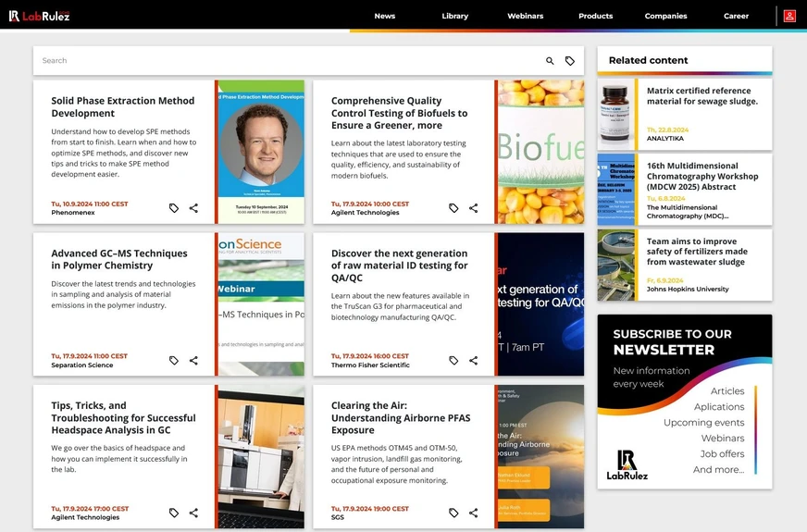Click Separation Science company name
The width and height of the screenshot is (807, 532).
[81, 365]
